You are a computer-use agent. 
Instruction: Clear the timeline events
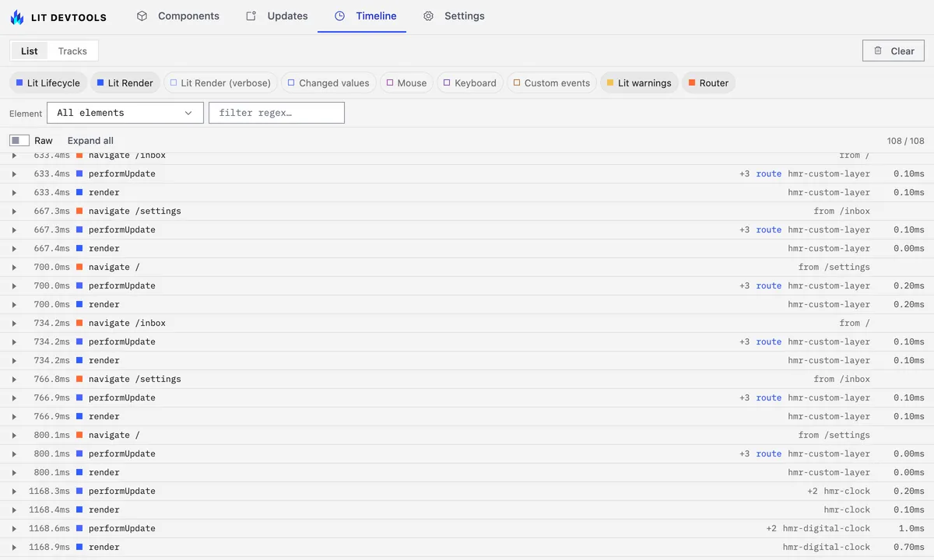(x=894, y=51)
